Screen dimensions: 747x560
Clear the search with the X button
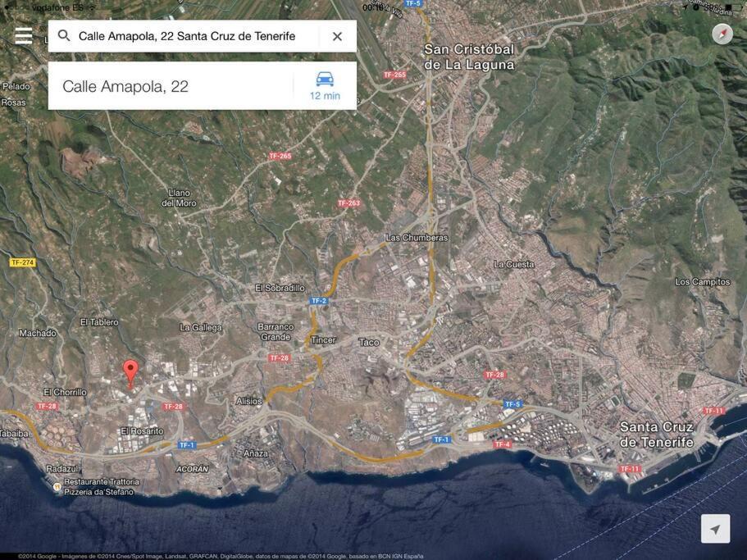(x=337, y=36)
